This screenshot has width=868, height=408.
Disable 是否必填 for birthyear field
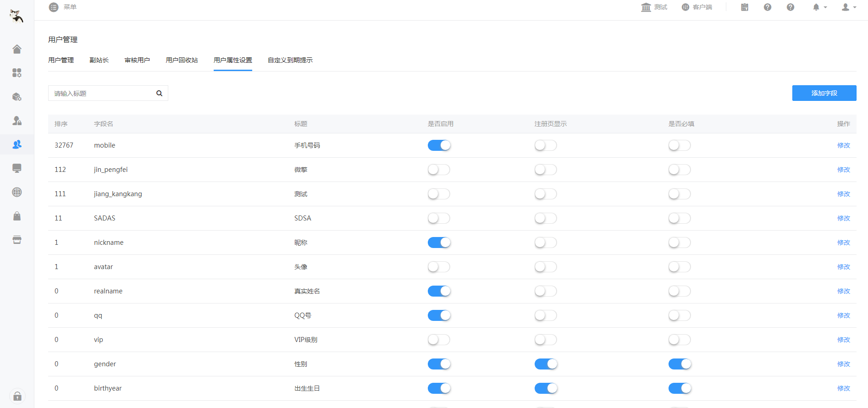[680, 388]
